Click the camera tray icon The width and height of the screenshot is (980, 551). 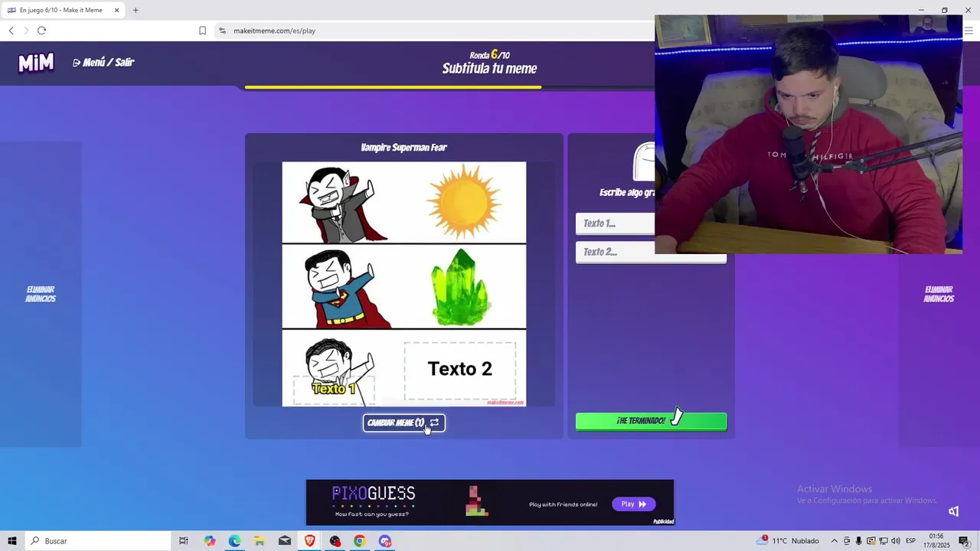pos(847,541)
